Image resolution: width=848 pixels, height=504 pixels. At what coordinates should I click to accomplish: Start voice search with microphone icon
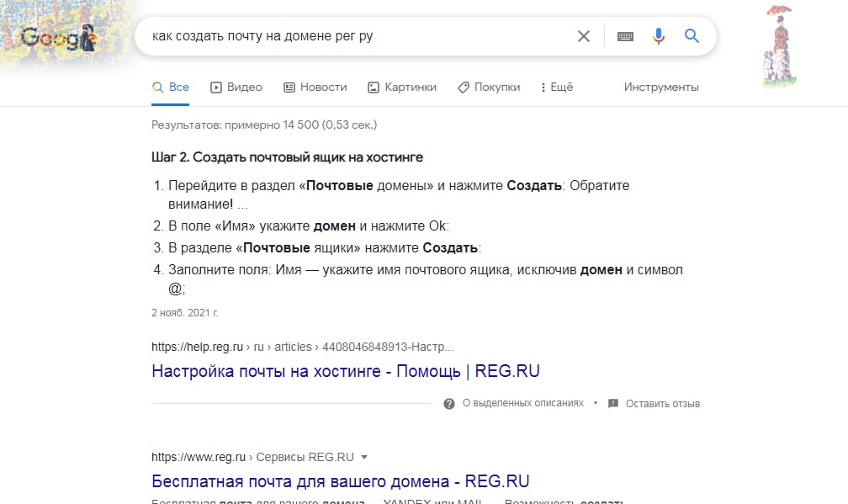pos(658,36)
